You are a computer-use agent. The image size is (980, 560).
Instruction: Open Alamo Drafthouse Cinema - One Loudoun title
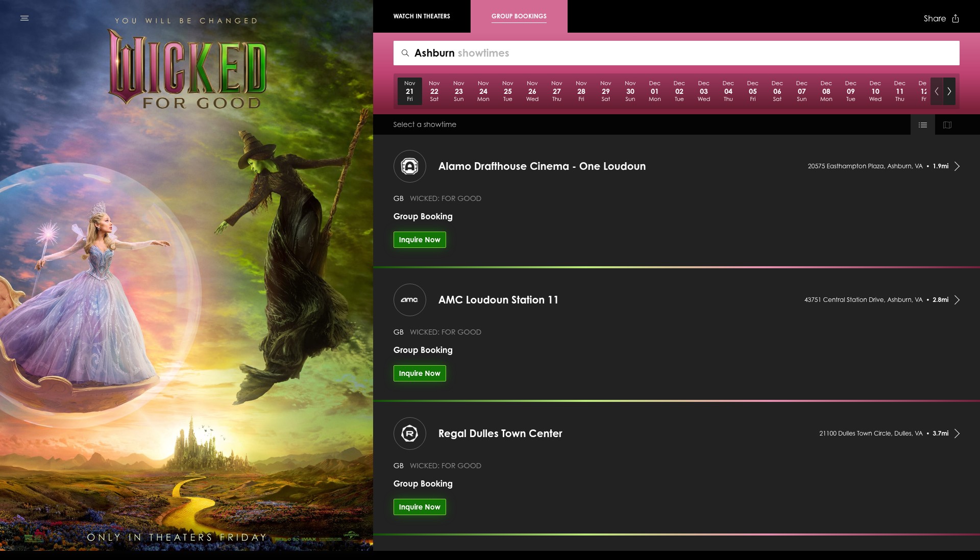point(542,166)
